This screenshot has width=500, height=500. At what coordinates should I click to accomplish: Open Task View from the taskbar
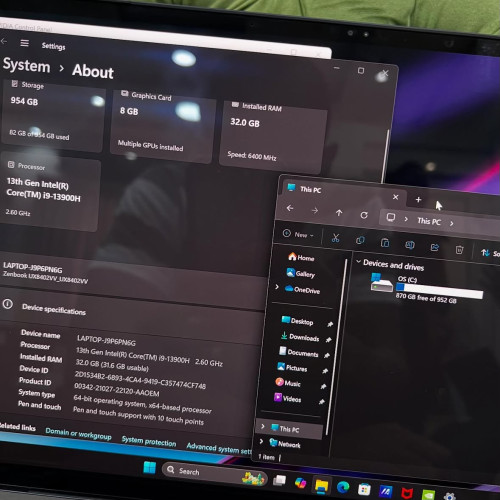click(x=279, y=480)
